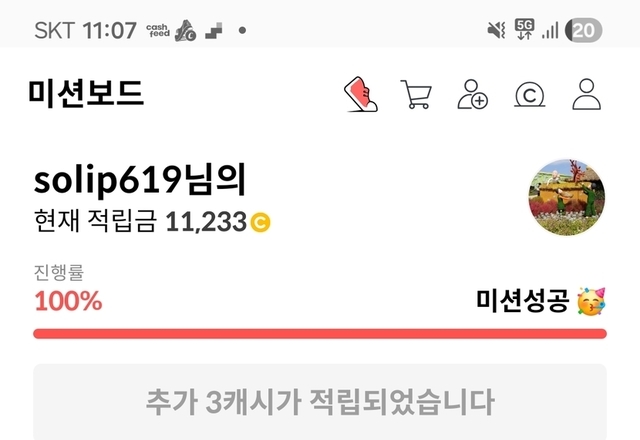640x440 pixels.
Task: Open the cash coin icon
Action: [x=529, y=95]
